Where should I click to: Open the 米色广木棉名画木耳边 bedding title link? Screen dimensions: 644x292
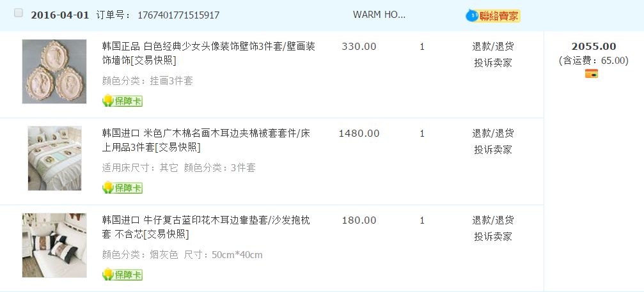[x=208, y=134]
